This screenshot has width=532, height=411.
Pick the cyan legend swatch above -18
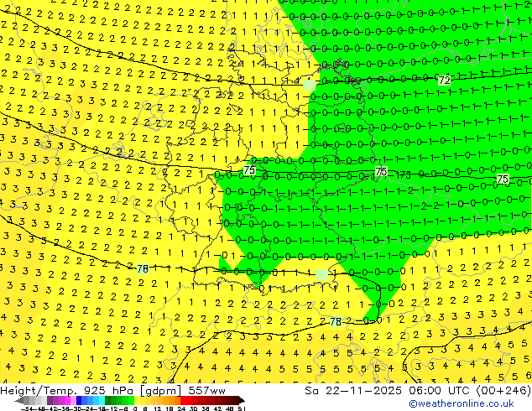(102, 400)
